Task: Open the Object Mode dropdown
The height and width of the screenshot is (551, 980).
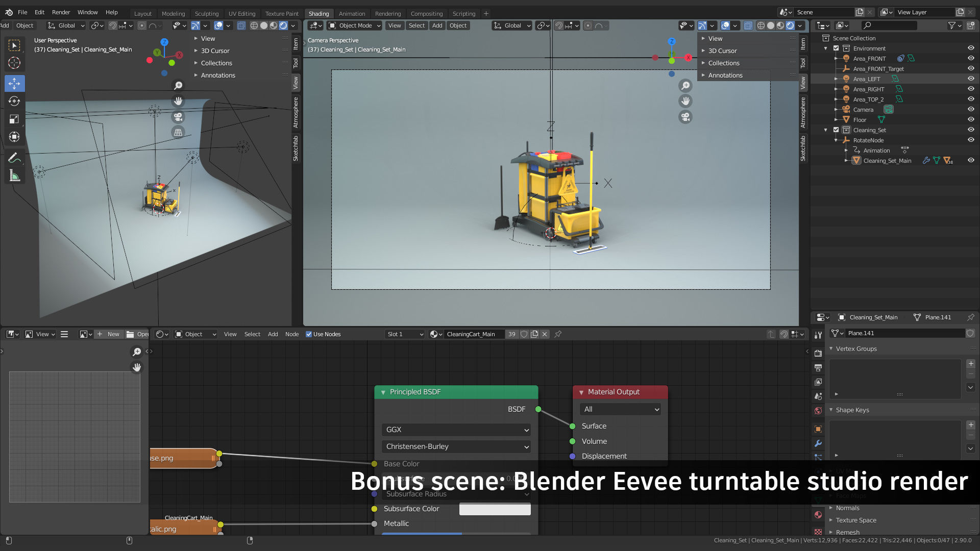Action: [355, 26]
